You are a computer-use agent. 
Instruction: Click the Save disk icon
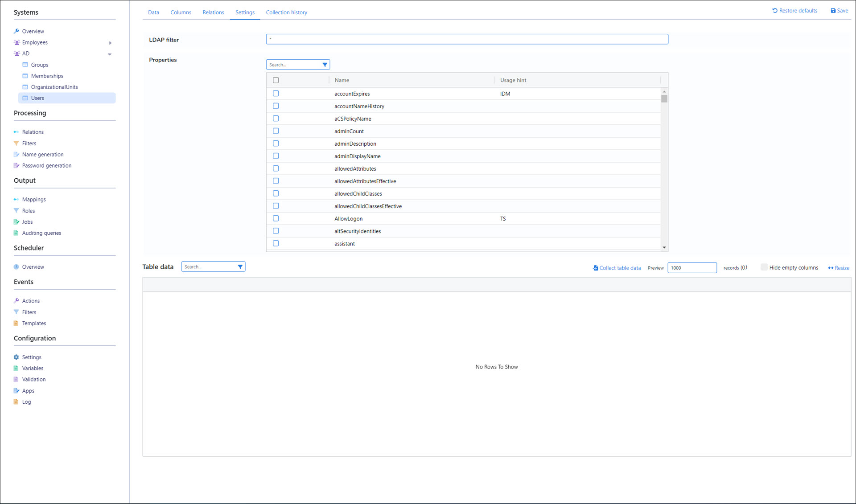[x=833, y=11]
